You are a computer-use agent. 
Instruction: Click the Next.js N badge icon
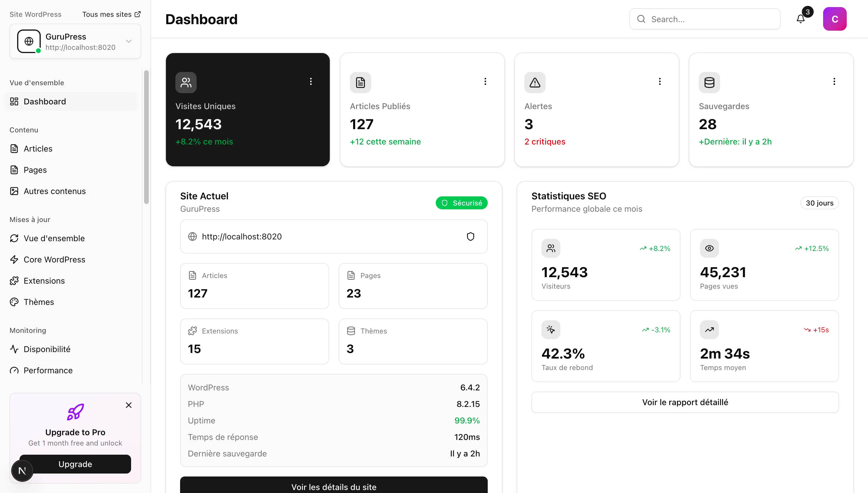click(x=22, y=470)
